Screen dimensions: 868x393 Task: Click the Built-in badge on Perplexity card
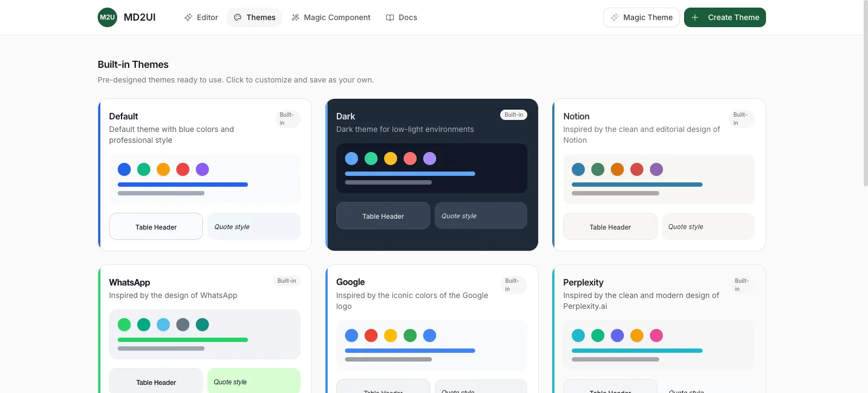click(743, 285)
